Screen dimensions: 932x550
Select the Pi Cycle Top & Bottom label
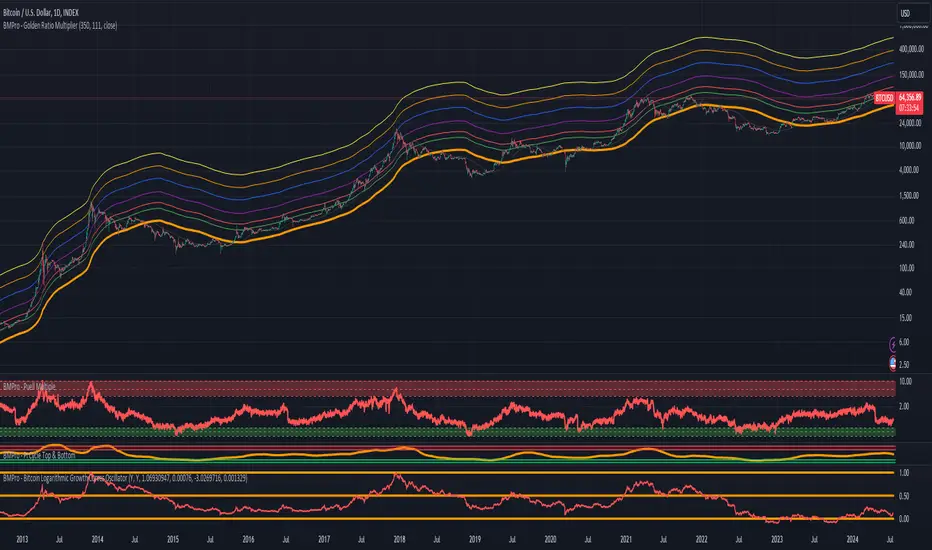[39, 455]
